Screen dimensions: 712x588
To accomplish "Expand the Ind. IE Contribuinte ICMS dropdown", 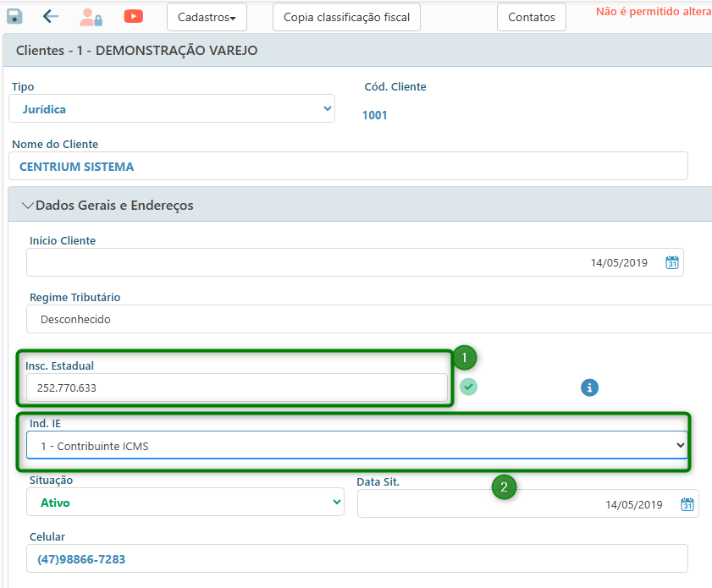I will pyautogui.click(x=356, y=445).
